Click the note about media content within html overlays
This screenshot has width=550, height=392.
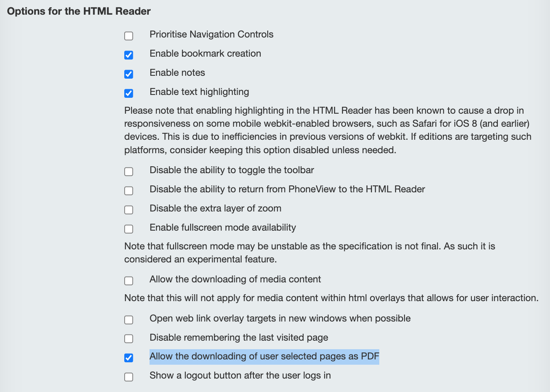[x=331, y=298]
